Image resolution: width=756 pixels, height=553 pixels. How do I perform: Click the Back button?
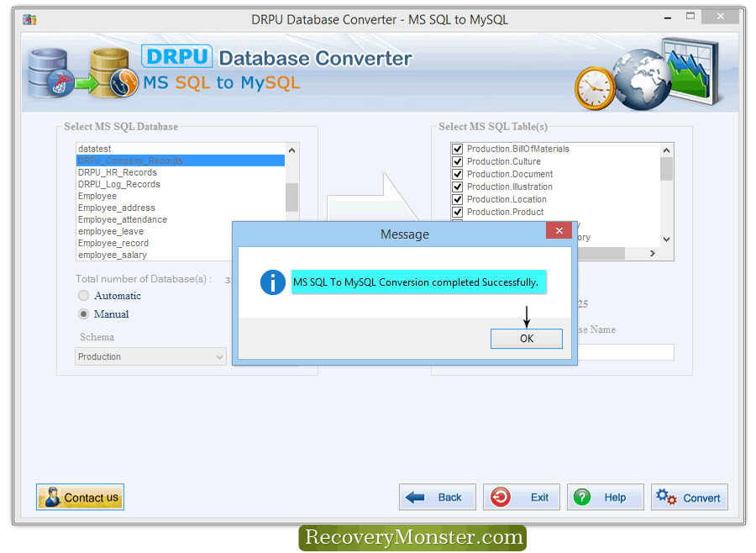(x=438, y=497)
